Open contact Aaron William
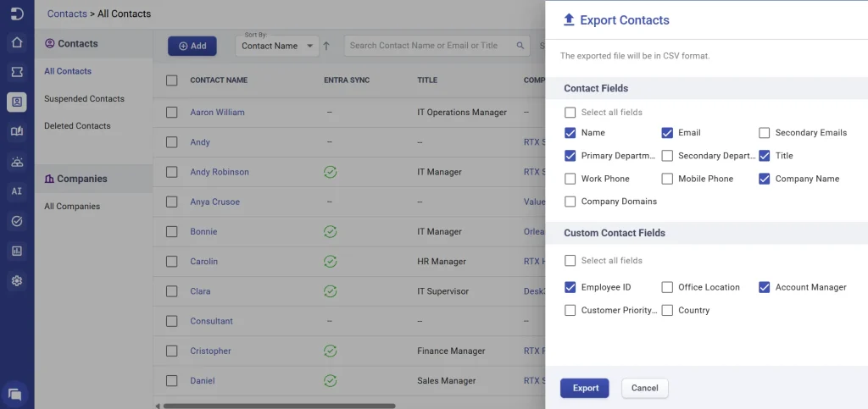 217,112
